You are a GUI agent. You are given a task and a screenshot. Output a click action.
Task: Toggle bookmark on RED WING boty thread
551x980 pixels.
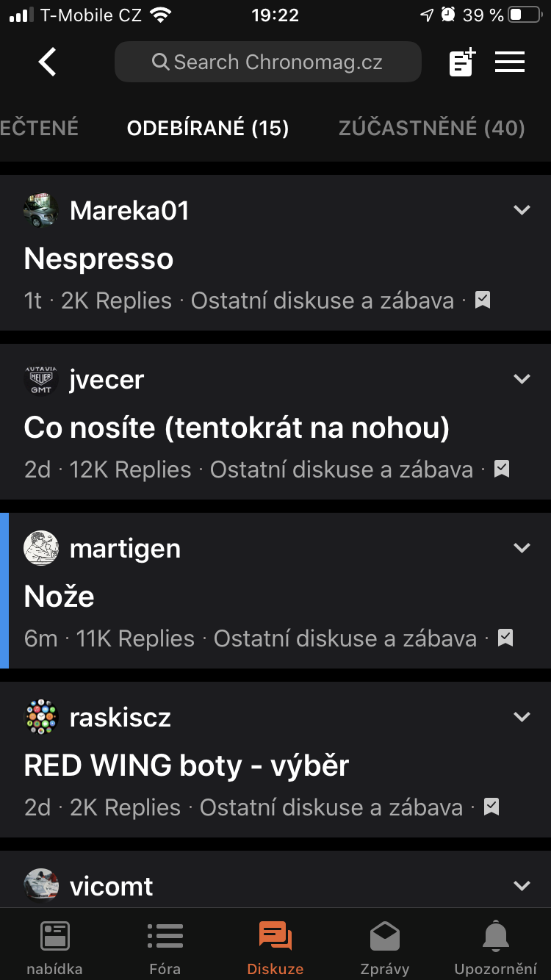491,807
